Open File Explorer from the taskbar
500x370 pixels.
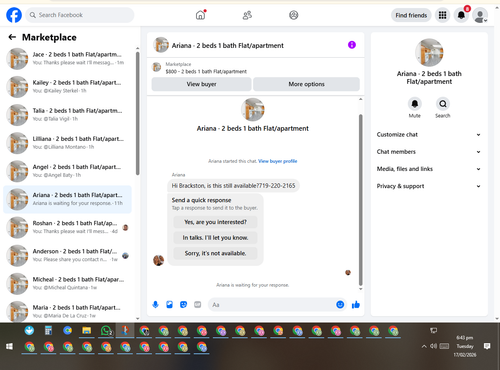tap(87, 331)
